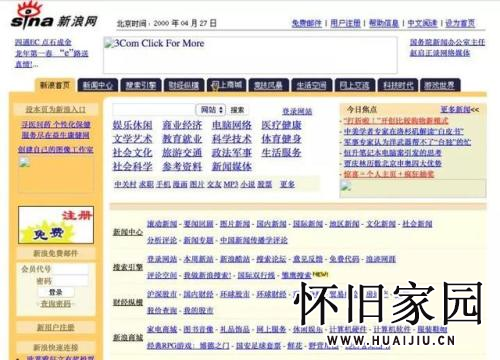Click the 免费邮件 link in header
The height and width of the screenshot is (360, 500).
tap(307, 23)
